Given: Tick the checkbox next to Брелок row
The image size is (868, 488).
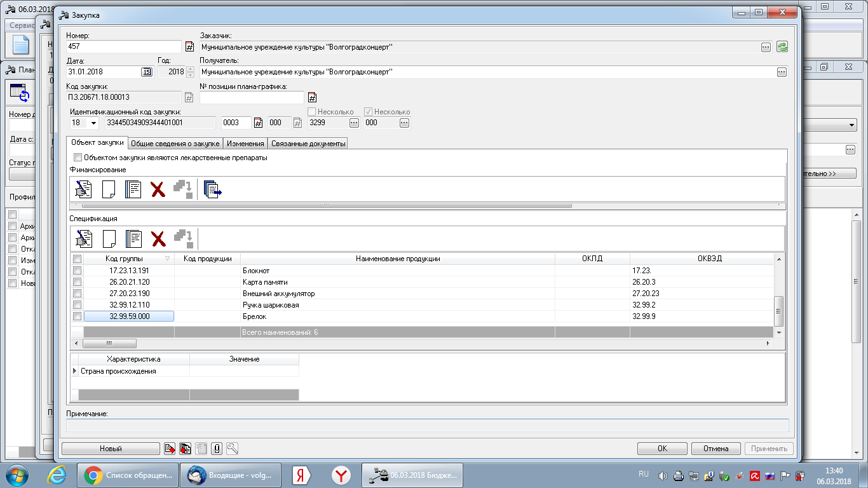Looking at the screenshot, I should pyautogui.click(x=77, y=316).
